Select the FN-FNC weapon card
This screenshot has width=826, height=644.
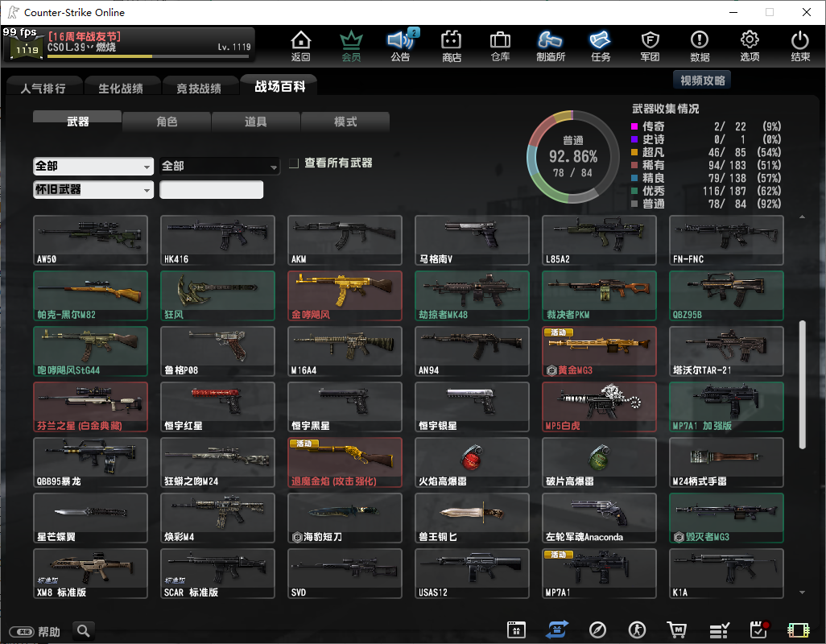coord(726,240)
